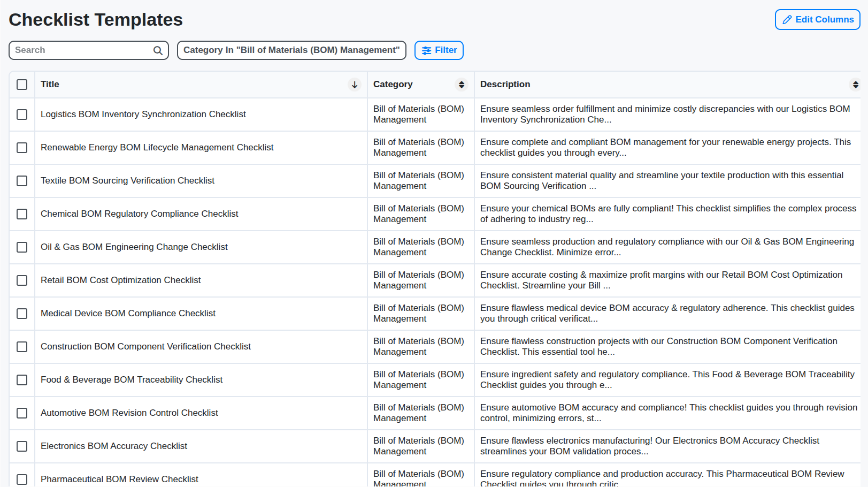Click inside the Search input field

[80, 50]
